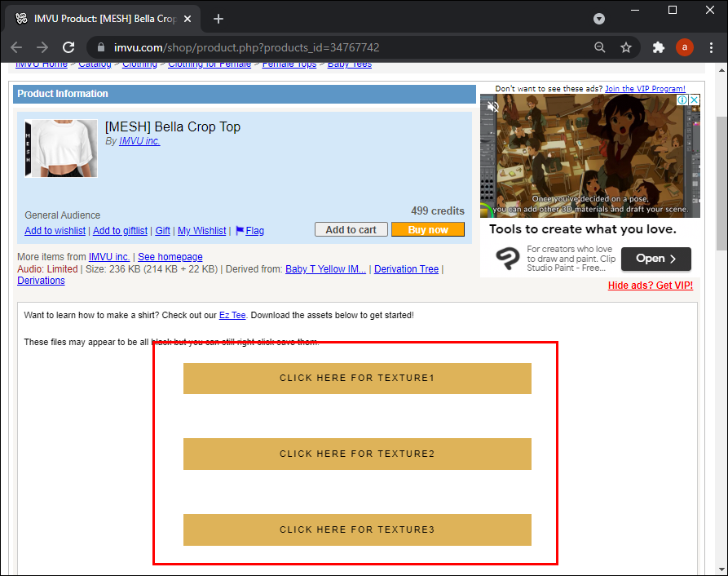The image size is (728, 576).
Task: Click Join the VIP Program link
Action: tap(645, 88)
